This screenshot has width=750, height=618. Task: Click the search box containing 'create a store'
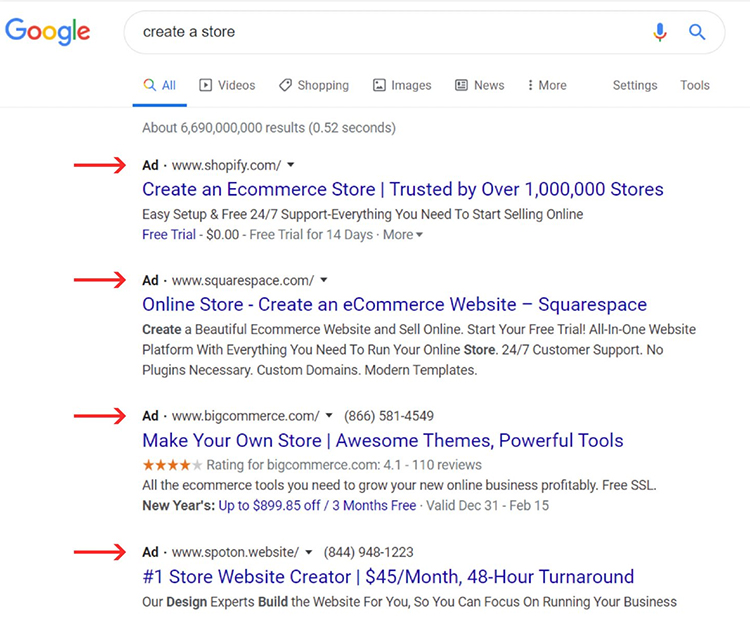(380, 32)
